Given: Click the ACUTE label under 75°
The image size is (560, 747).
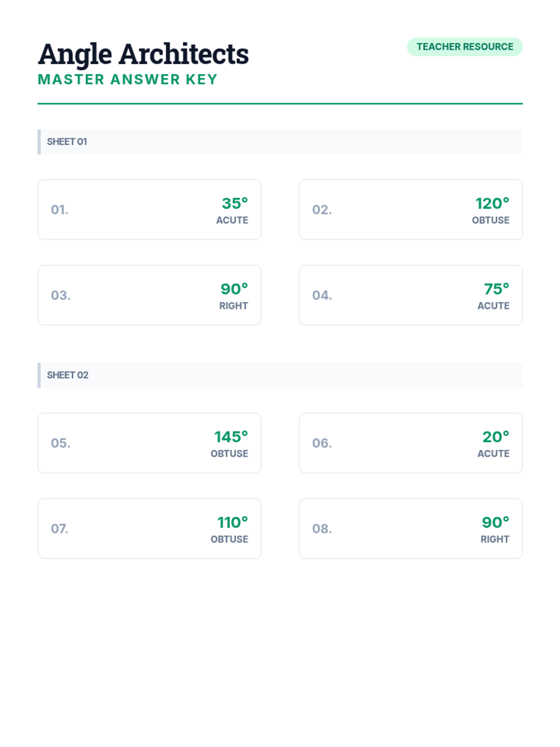Looking at the screenshot, I should point(493,306).
